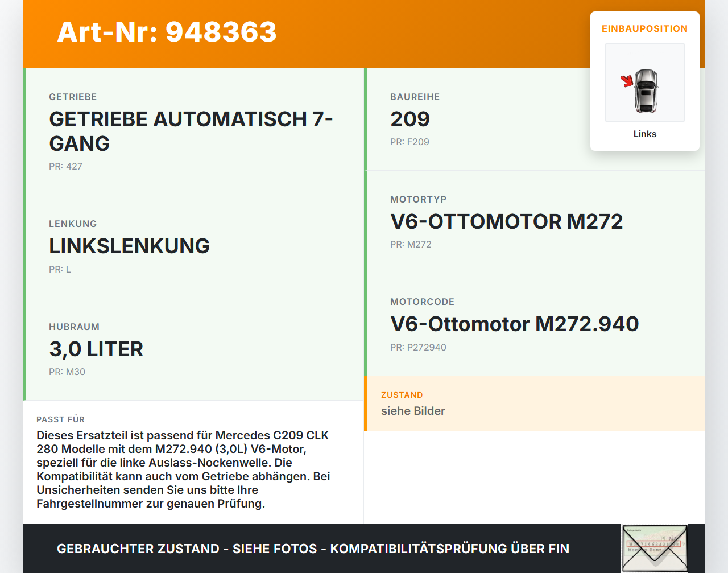This screenshot has width=728, height=573.
Task: Select the Linkslenkung entry
Action: coord(129,246)
